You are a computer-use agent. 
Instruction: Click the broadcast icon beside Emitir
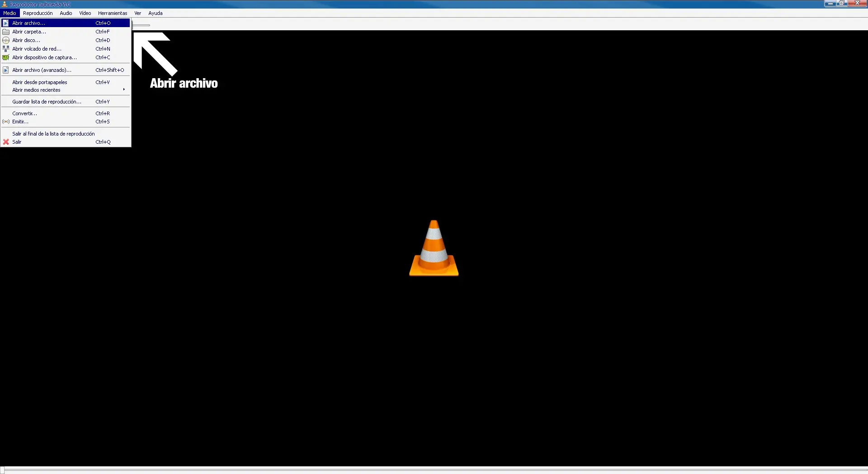tap(6, 122)
